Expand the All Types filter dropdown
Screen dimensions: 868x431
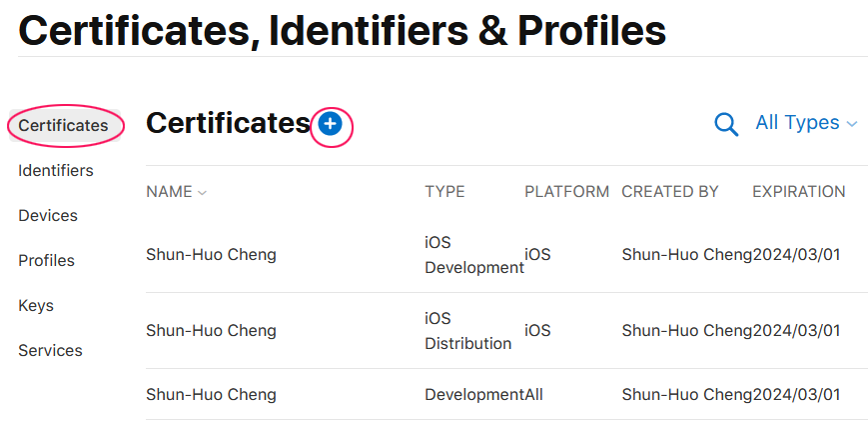(x=806, y=122)
